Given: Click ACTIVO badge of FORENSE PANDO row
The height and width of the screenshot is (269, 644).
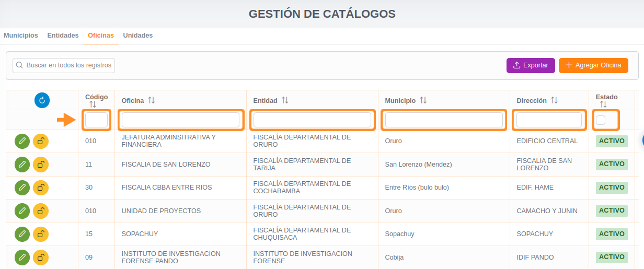Looking at the screenshot, I should 612,257.
